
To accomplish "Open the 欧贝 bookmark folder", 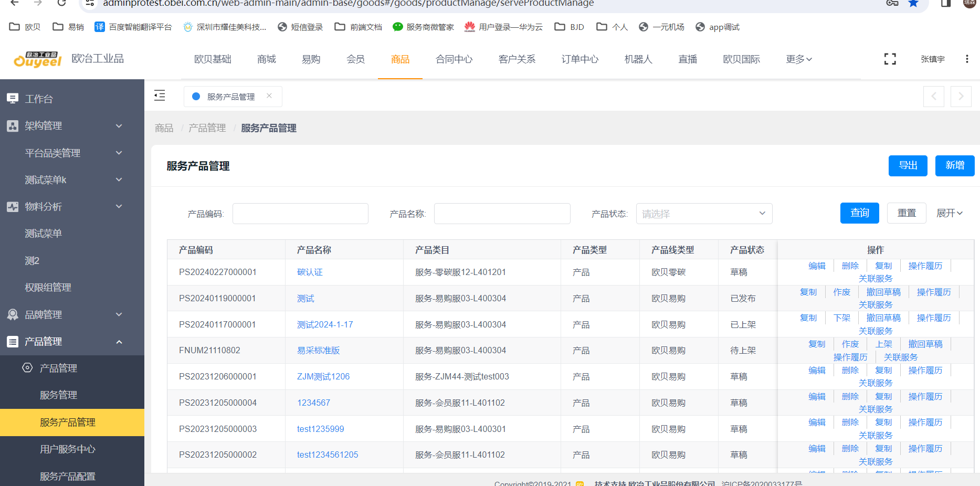I will click(x=25, y=27).
